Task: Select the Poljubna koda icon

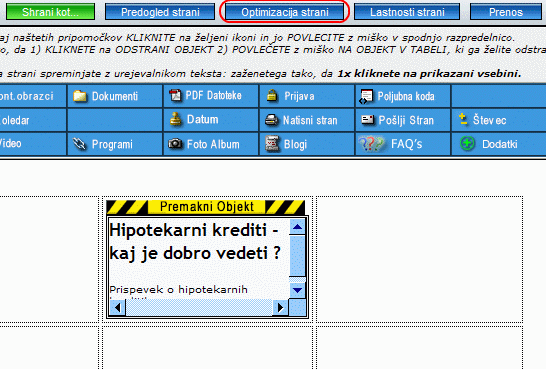Action: (x=366, y=96)
